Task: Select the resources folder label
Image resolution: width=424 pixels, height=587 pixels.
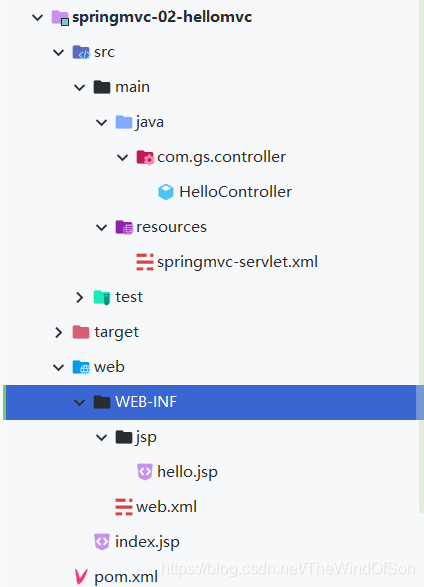Action: (171, 227)
